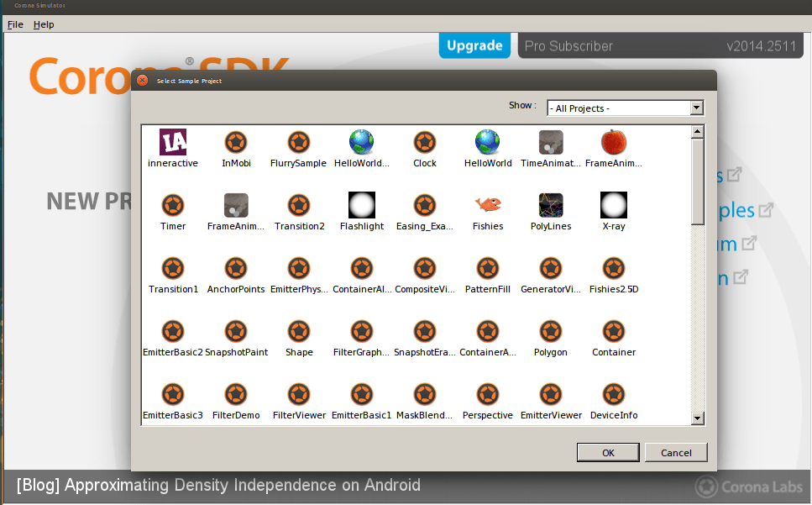Choose the EmitterViewer sample icon

(x=551, y=395)
